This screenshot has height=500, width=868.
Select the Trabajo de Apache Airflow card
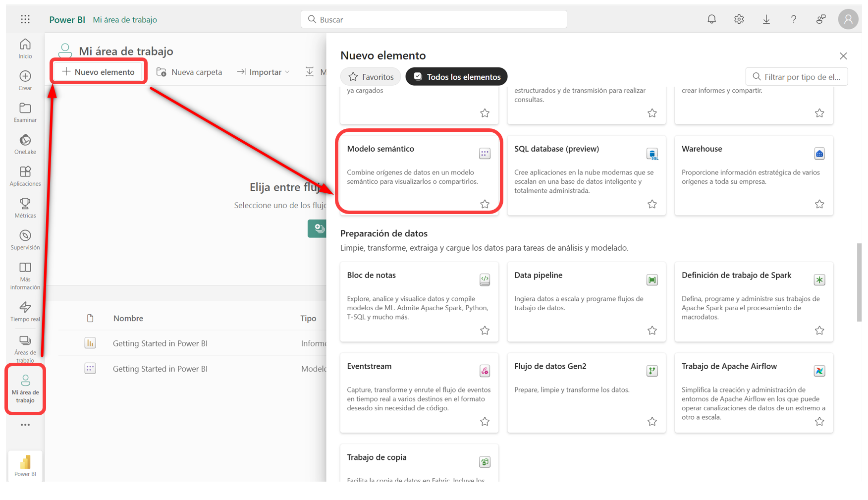click(754, 393)
